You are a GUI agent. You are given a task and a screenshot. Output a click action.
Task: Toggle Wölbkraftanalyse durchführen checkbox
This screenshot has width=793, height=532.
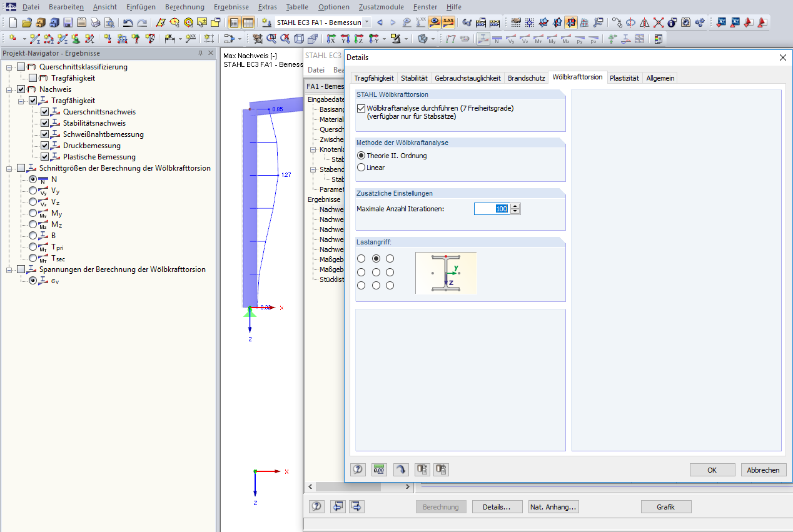(x=361, y=108)
